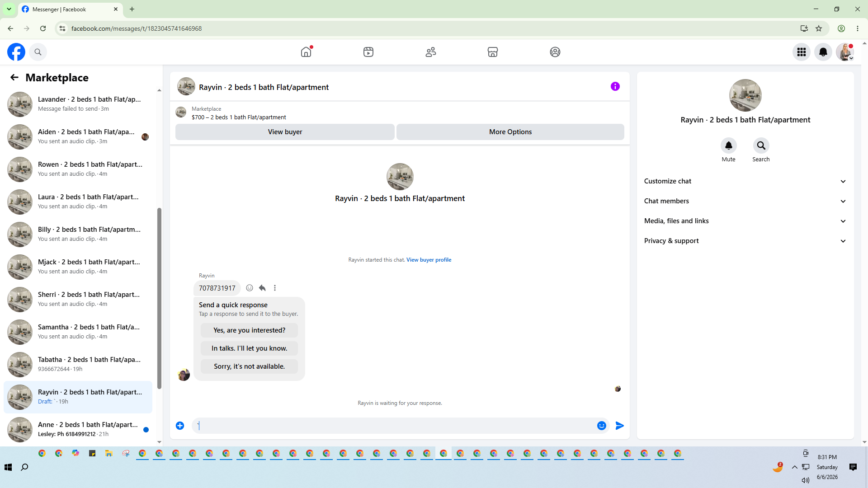Open the Anne conversation

(x=78, y=429)
